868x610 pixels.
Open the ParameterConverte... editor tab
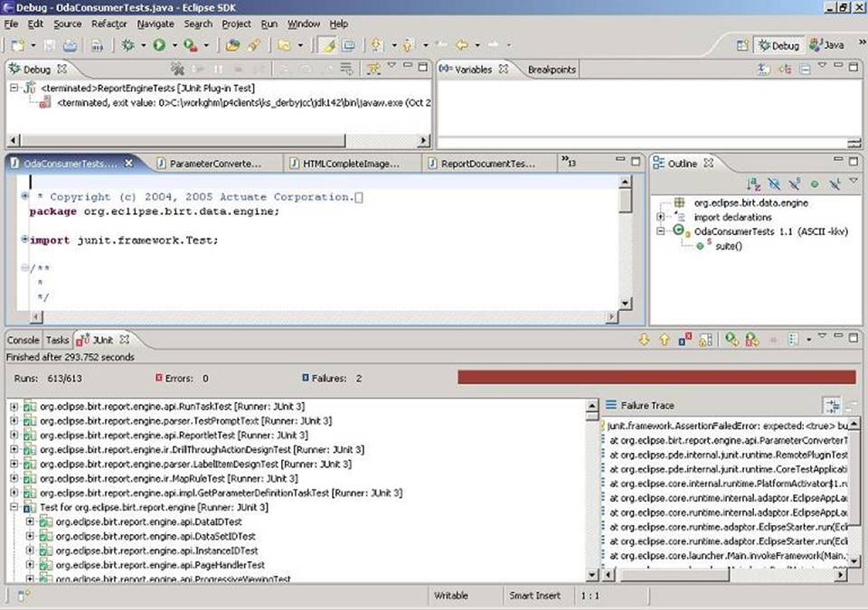tap(215, 164)
